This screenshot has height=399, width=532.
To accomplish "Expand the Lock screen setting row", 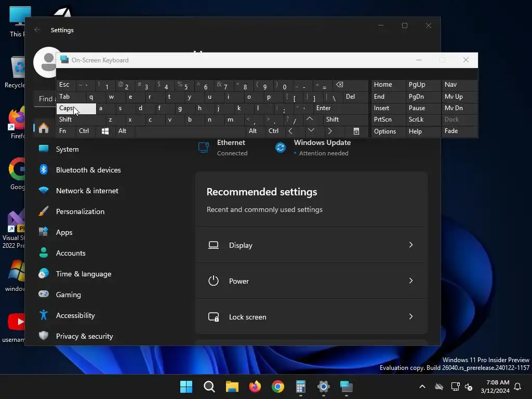I will point(311,316).
